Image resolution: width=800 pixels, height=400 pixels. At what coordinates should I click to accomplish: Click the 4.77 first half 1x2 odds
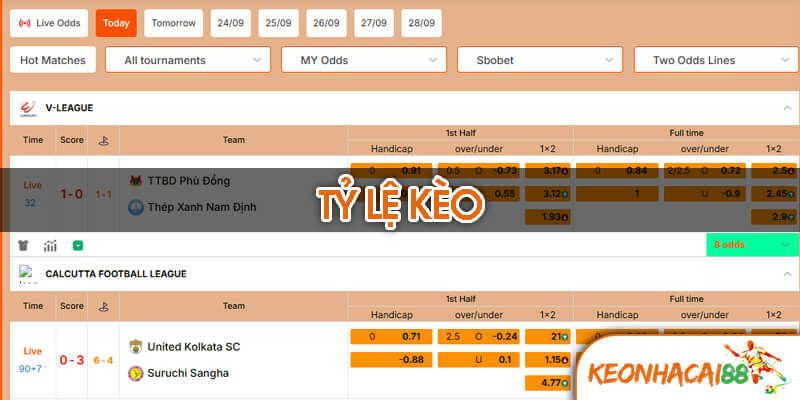547,382
